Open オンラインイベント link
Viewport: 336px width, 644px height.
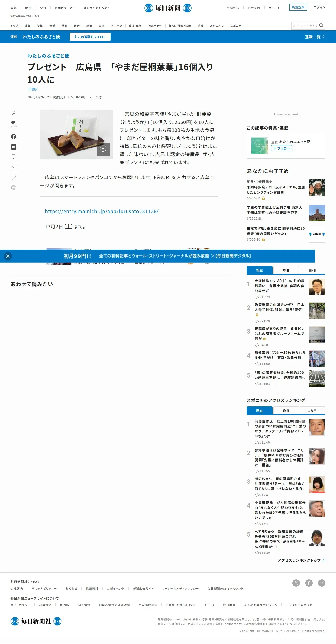[97, 8]
